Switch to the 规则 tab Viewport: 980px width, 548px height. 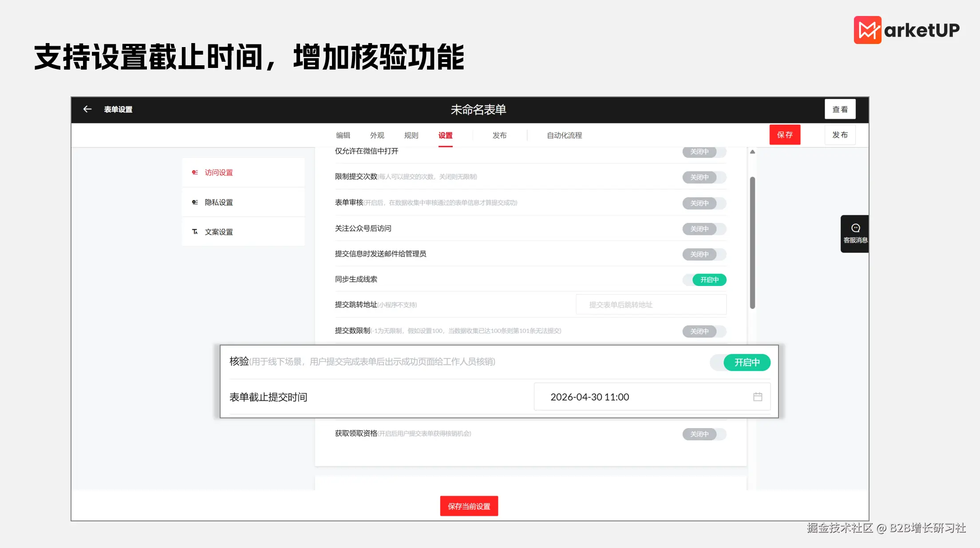click(x=411, y=135)
